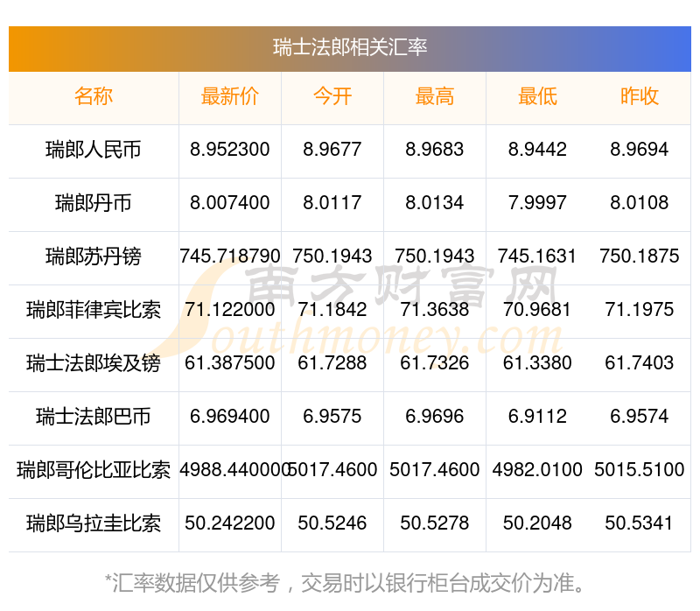Image resolution: width=700 pixels, height=611 pixels.
Task: Click the latest price 8.007400
Action: 230,203
